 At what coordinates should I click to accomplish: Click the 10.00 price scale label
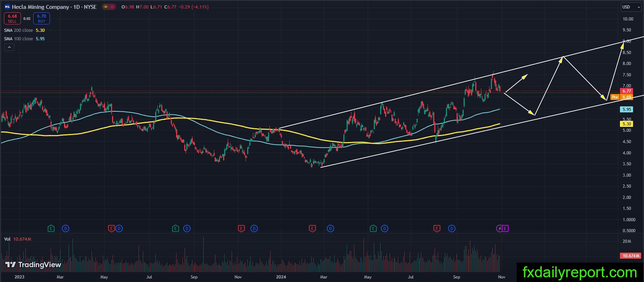628,19
